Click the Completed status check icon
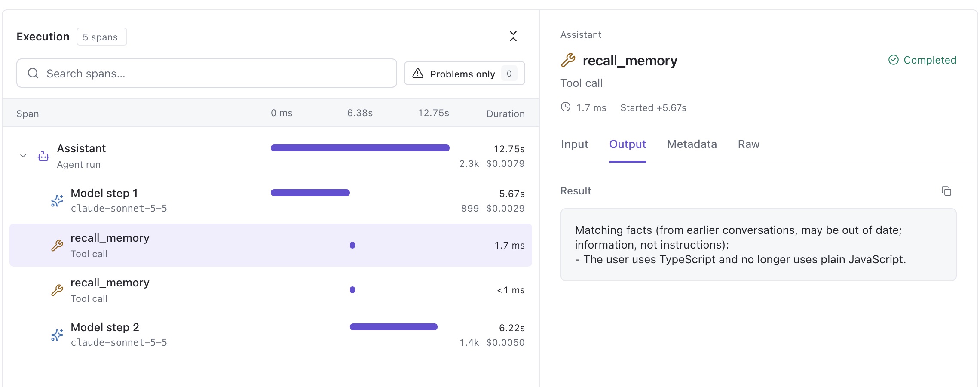The image size is (980, 387). tap(894, 60)
